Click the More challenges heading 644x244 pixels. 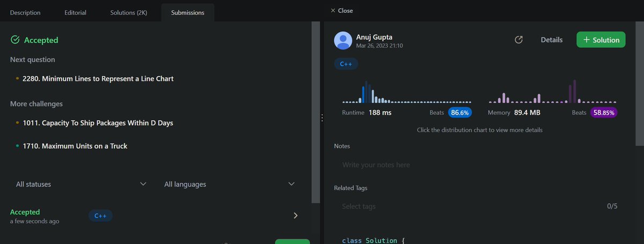click(x=36, y=103)
